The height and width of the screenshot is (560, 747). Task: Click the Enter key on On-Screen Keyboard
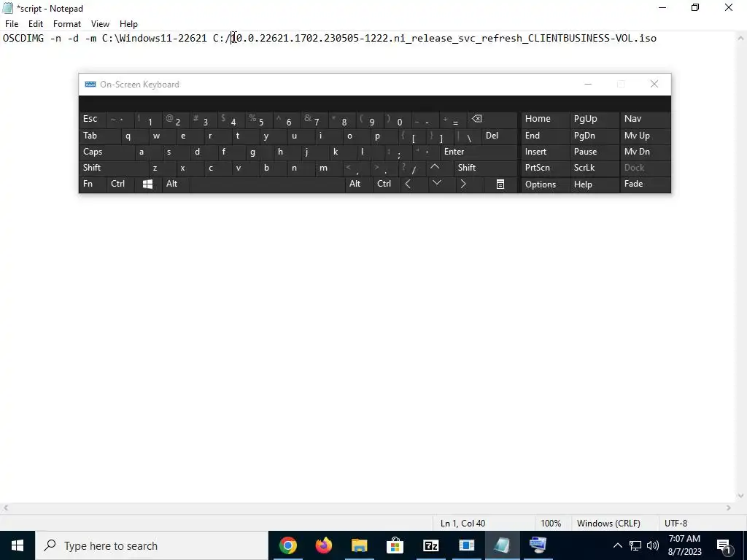(479, 152)
